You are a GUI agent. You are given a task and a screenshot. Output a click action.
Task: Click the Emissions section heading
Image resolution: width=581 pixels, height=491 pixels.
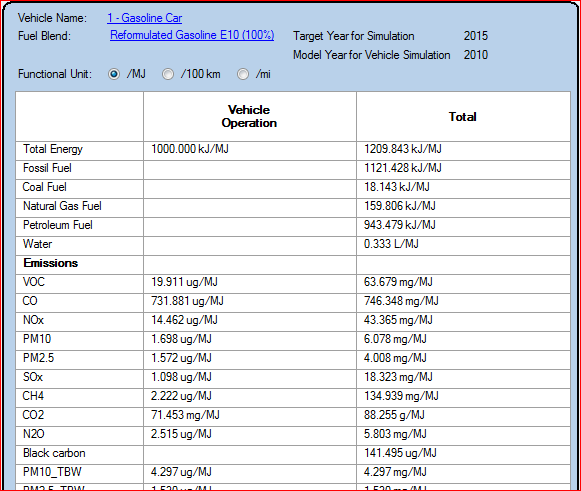click(51, 263)
